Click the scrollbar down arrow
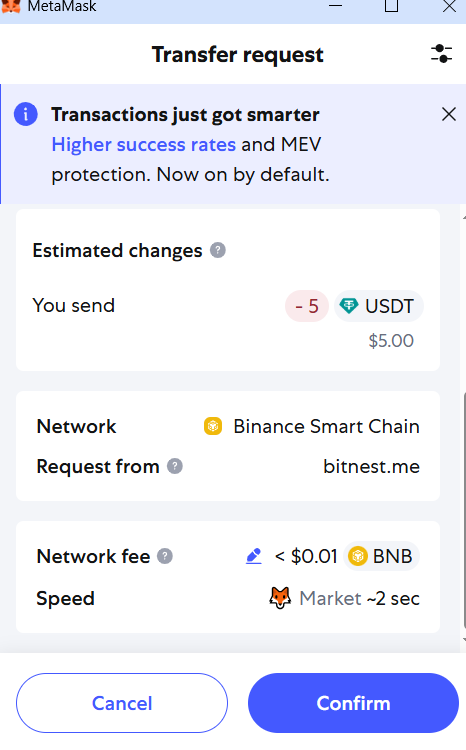Image resolution: width=466 pixels, height=750 pixels. (x=464, y=640)
